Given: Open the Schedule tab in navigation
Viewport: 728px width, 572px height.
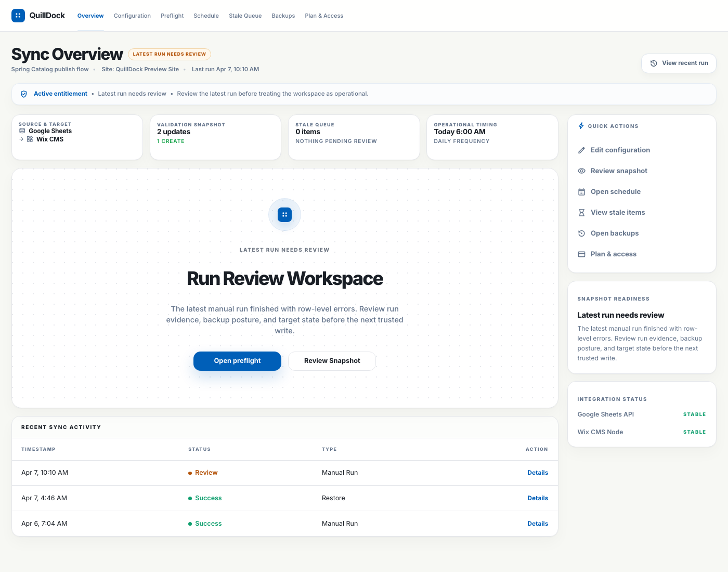Looking at the screenshot, I should pos(206,16).
